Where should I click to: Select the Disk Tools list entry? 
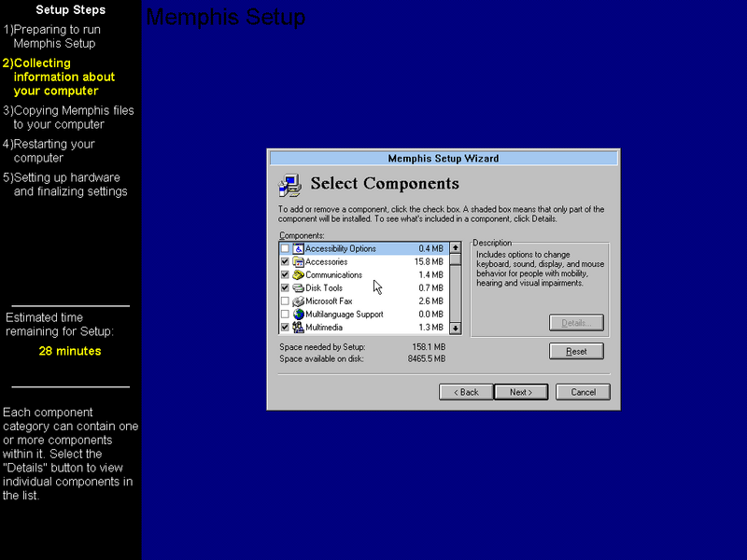[x=364, y=288]
